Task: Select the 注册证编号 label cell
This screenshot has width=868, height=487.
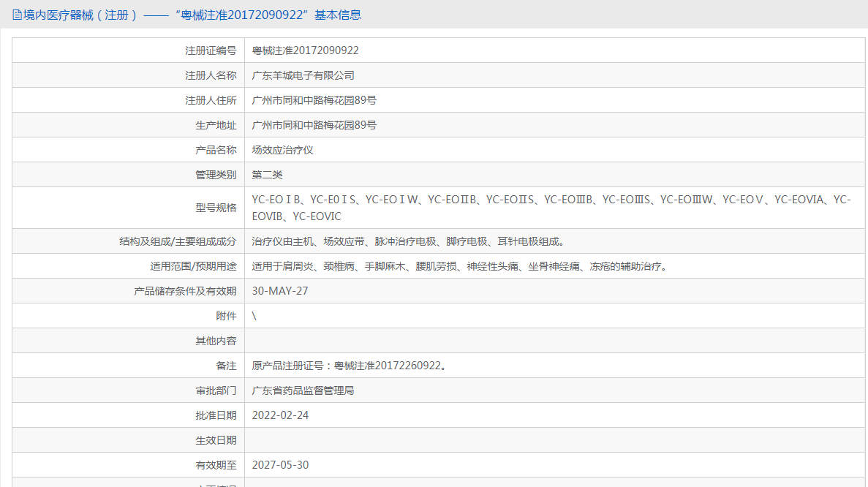Action: pos(129,50)
